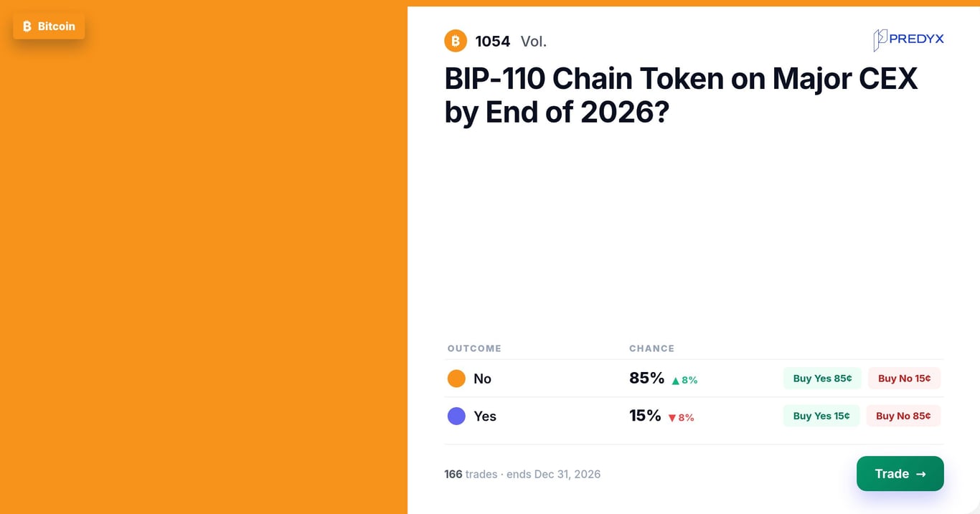Click the orange Bitcoin coin icon
Image resolution: width=980 pixels, height=514 pixels.
[456, 41]
